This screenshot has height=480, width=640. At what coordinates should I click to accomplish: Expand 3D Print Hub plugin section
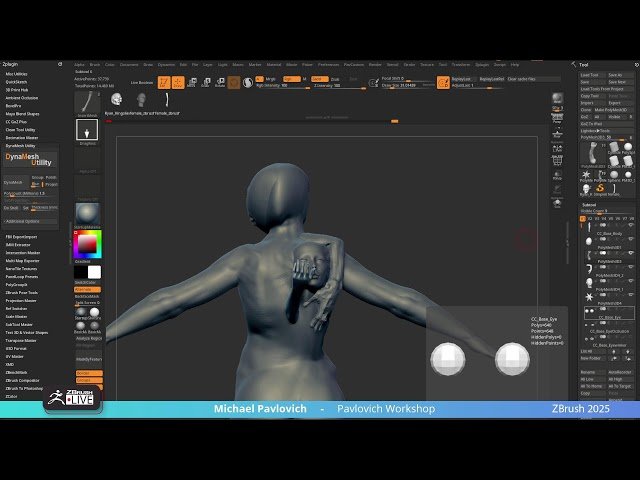coord(17,90)
